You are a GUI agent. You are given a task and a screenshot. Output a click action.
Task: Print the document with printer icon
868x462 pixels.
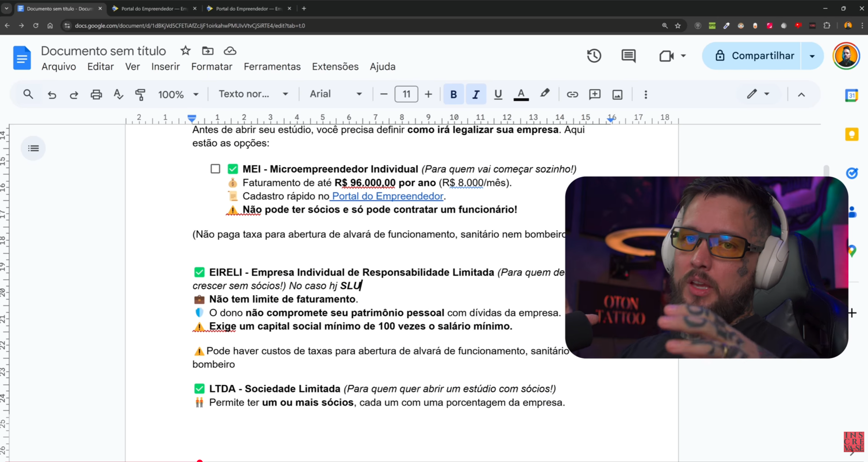(96, 94)
